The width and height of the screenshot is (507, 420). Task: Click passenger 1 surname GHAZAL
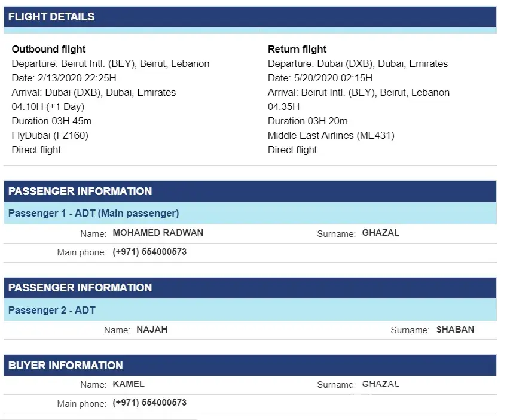pos(380,233)
